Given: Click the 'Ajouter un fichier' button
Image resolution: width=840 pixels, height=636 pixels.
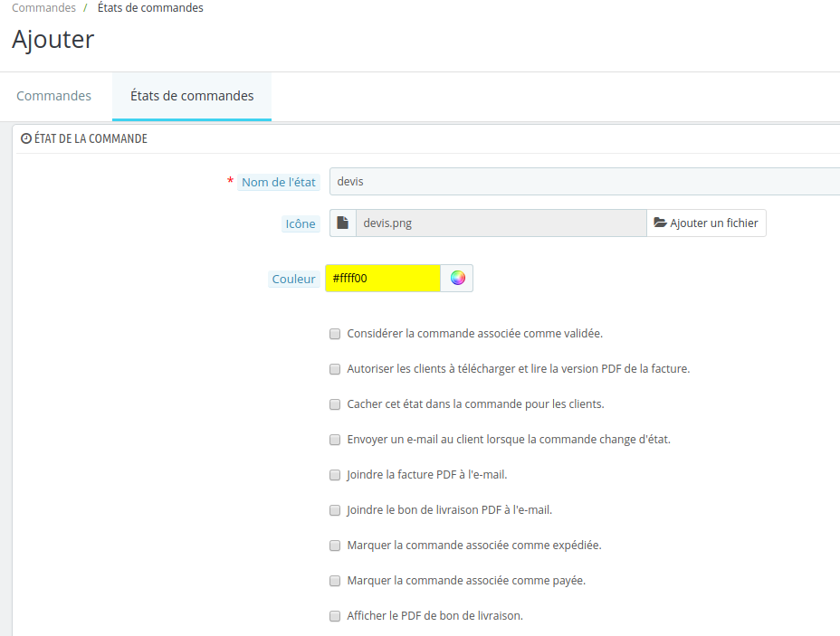Looking at the screenshot, I should tap(706, 223).
